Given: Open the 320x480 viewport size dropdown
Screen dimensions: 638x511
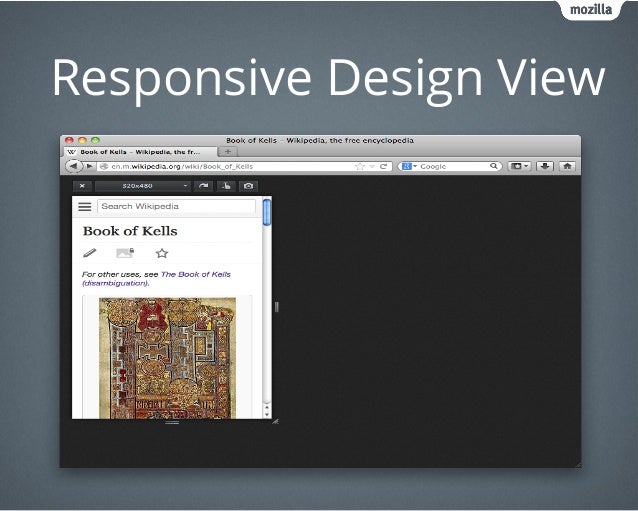Looking at the screenshot, I should [x=142, y=186].
